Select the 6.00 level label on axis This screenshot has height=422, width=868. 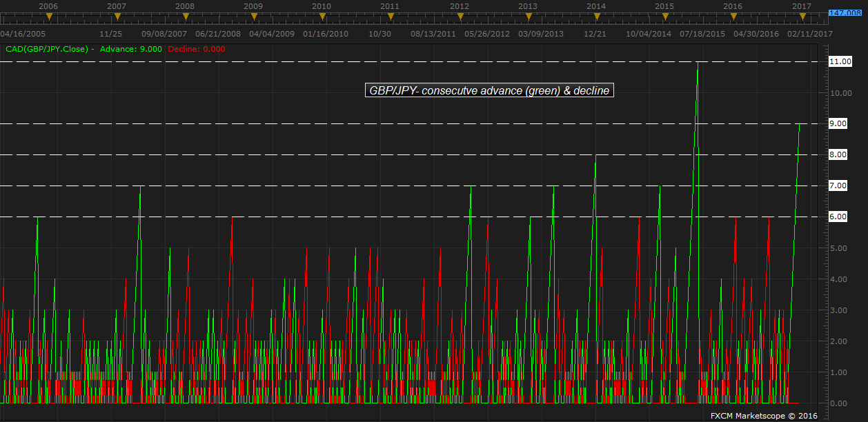click(x=840, y=217)
